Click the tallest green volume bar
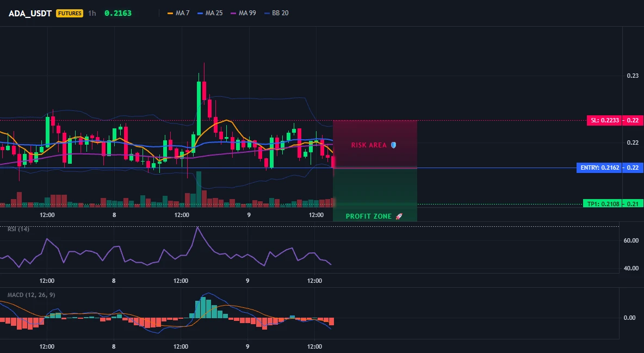The width and height of the screenshot is (644, 353). 199,189
